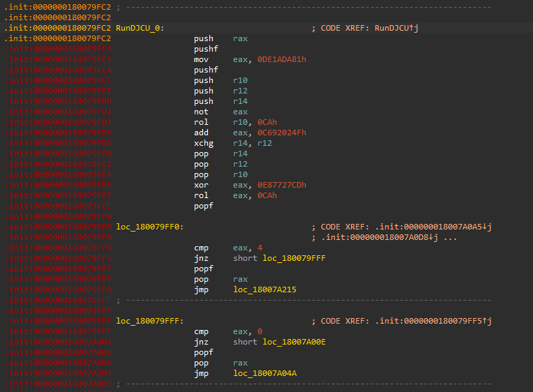Open xref .init:000000018007A0A5↓j

click(x=433, y=227)
